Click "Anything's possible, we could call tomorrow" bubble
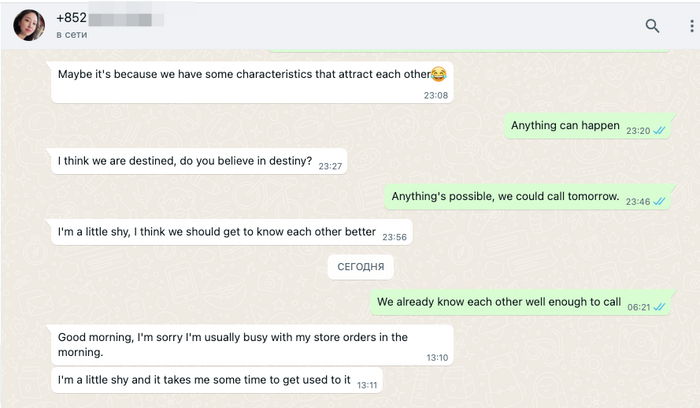The width and height of the screenshot is (700, 408). [505, 196]
